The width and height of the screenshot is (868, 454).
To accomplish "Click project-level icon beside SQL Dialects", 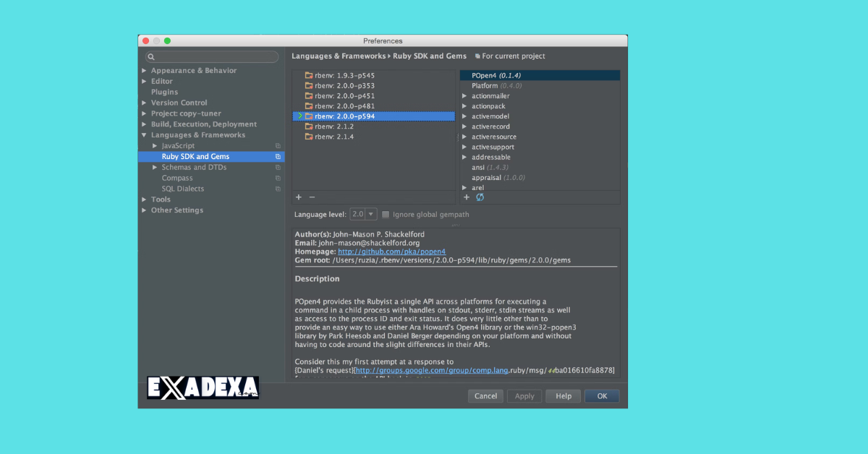I will tap(278, 189).
